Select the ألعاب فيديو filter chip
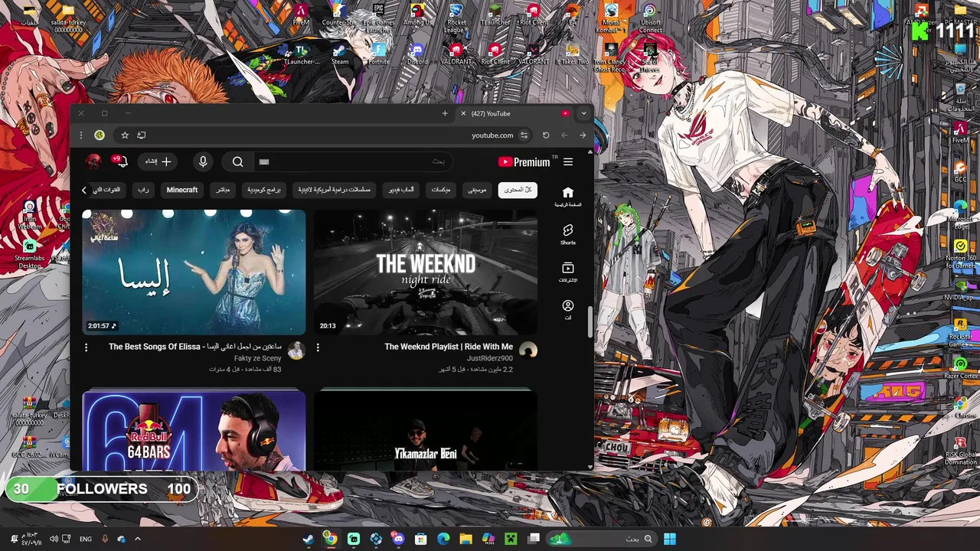 pyautogui.click(x=401, y=190)
